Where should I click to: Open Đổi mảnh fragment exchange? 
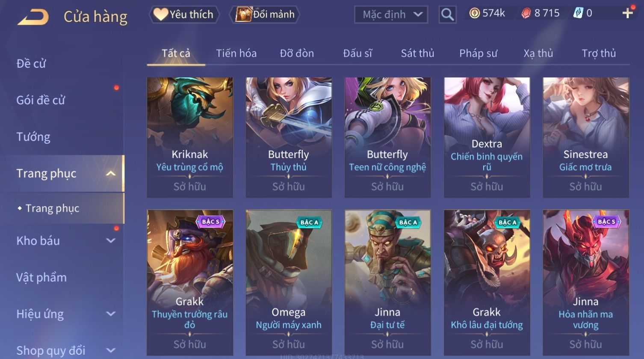[x=265, y=15]
